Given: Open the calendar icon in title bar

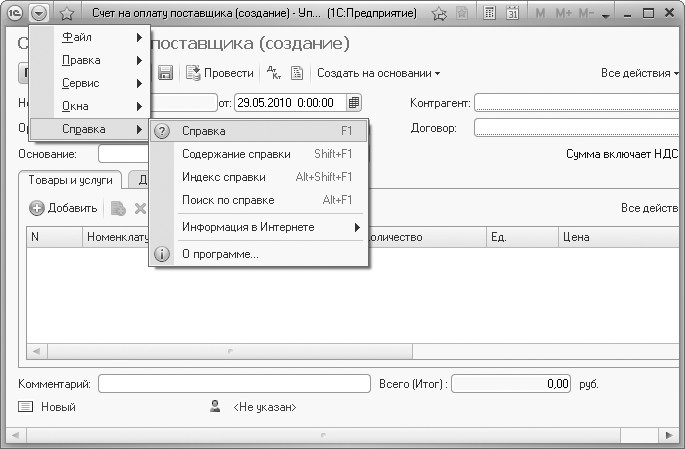Looking at the screenshot, I should pyautogui.click(x=512, y=13).
